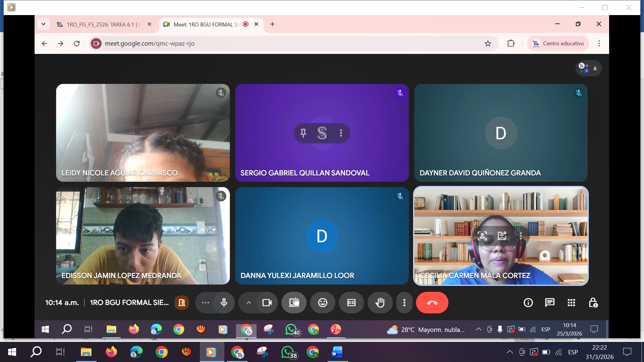Toggle the camera on or off
The image size is (644, 362).
pos(267,303)
